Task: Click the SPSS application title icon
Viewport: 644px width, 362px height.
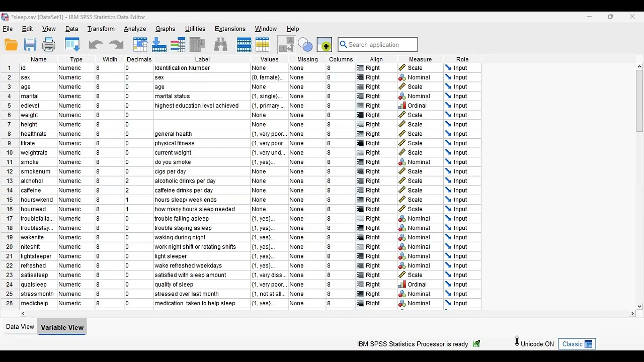Action: (x=5, y=17)
